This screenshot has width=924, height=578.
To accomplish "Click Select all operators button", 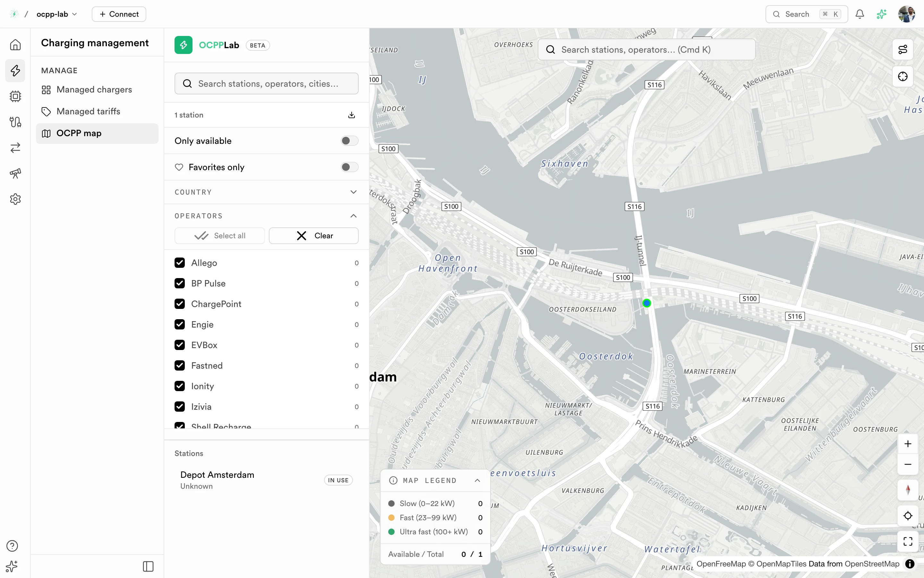I will (219, 235).
